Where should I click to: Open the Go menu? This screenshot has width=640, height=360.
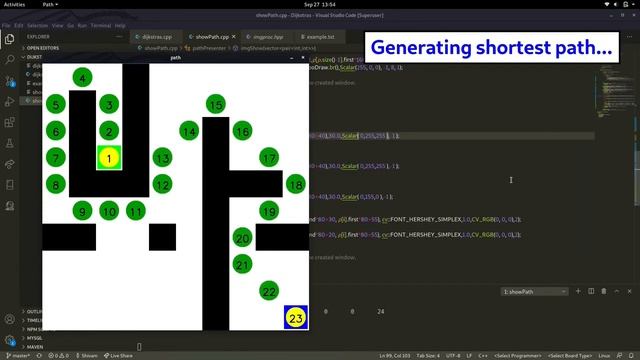coord(71,25)
